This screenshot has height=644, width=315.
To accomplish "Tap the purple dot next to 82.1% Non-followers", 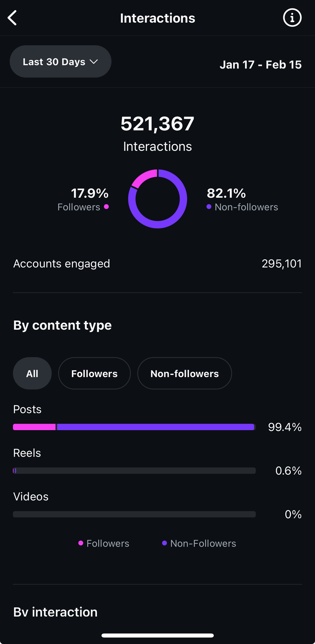I will point(209,207).
